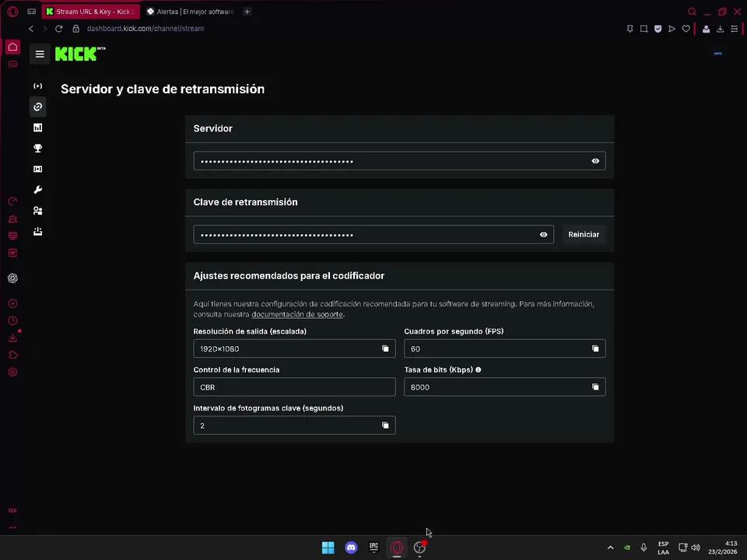Open the GX Cleaner icon in Opera sidebar

click(x=13, y=219)
